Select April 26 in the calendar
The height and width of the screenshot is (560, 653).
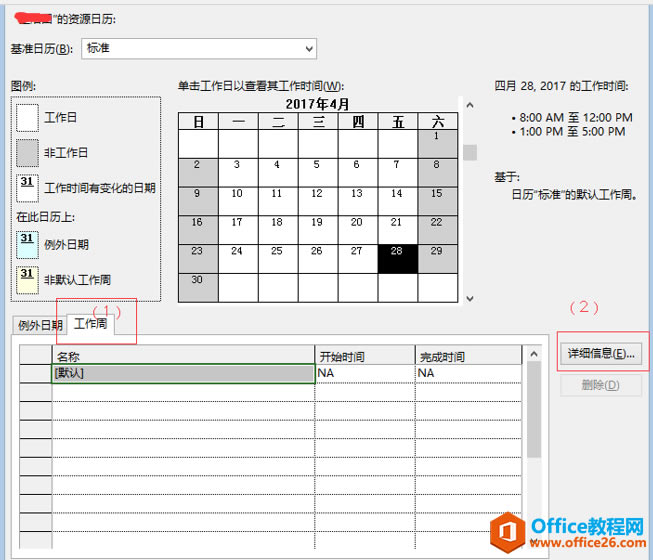318,259
